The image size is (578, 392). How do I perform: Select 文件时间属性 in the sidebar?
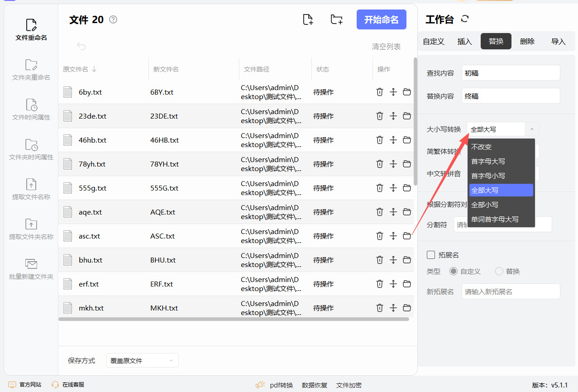pyautogui.click(x=31, y=109)
